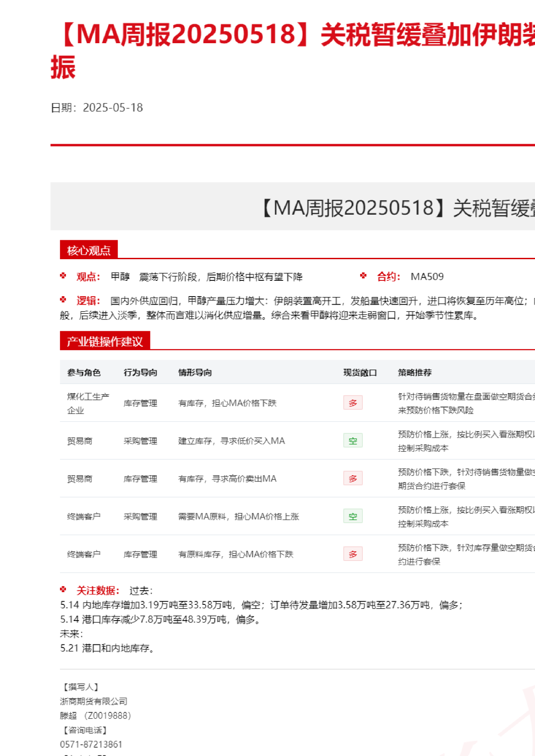Viewport: 535px width, 756px height.
Task: Click the 多 badge in the 煤化工生产企业 row
Action: 353,403
